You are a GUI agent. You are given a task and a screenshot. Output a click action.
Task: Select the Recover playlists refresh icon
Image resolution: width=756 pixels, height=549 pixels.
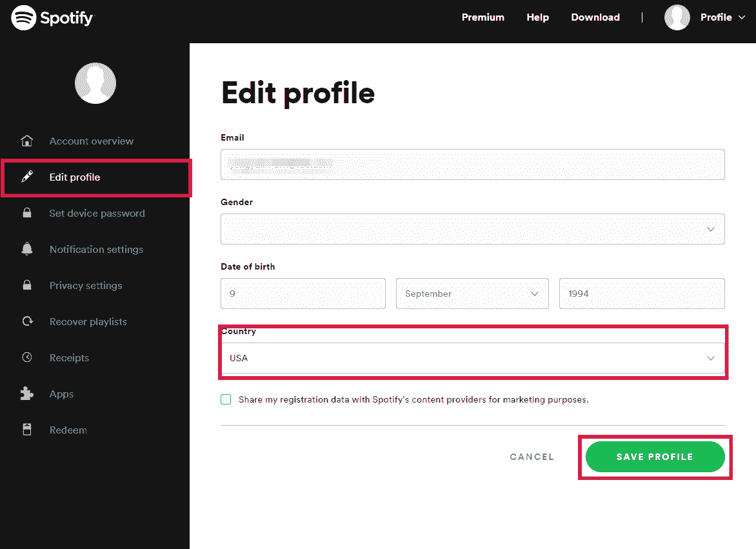(26, 321)
